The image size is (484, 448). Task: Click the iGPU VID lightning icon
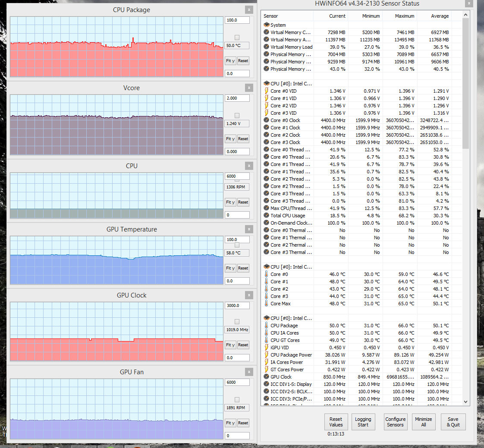pyautogui.click(x=267, y=348)
